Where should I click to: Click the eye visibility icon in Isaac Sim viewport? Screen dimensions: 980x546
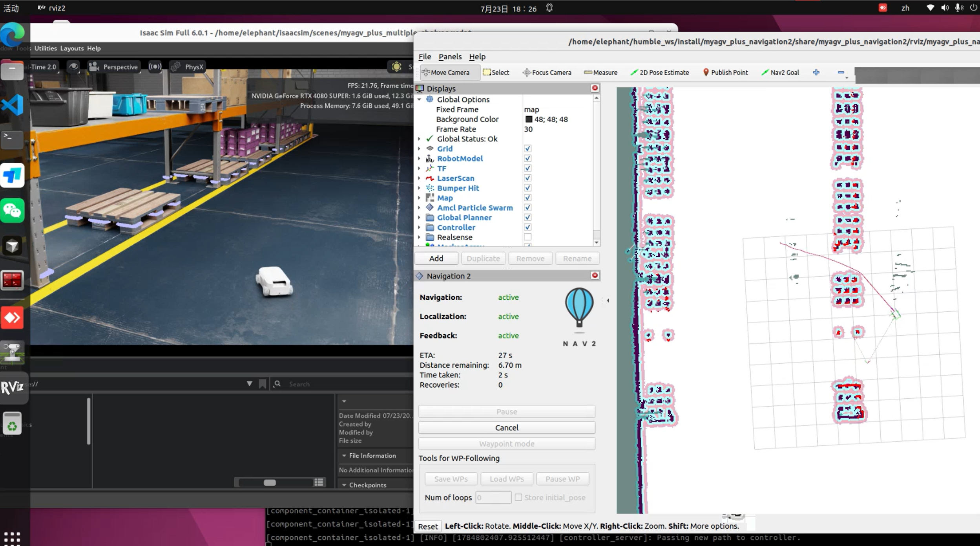click(73, 66)
